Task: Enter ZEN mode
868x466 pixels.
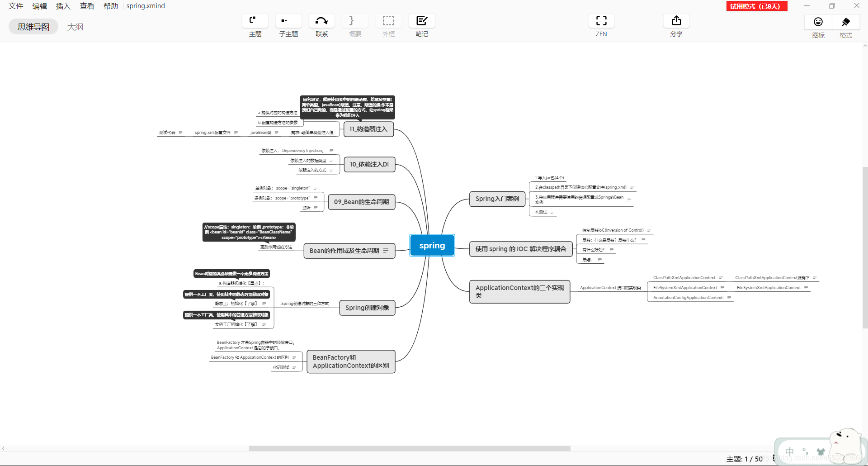Action: point(601,21)
